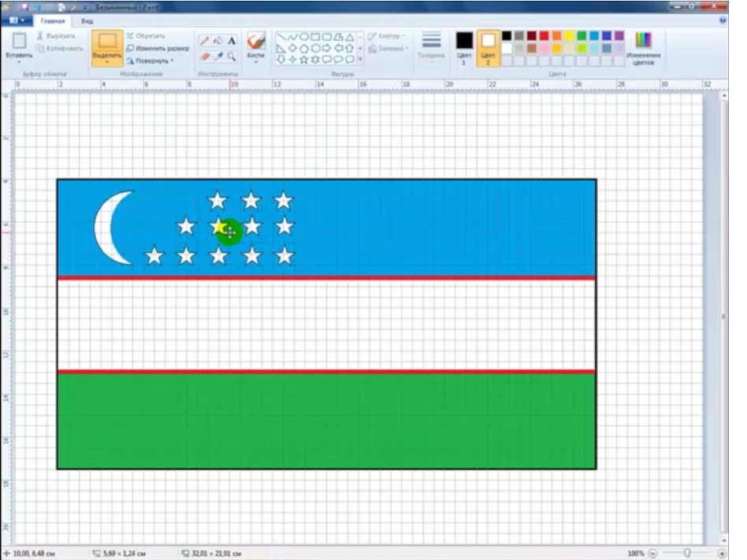Pick the red color swatch
Screen dimensions: 747x560
click(544, 35)
